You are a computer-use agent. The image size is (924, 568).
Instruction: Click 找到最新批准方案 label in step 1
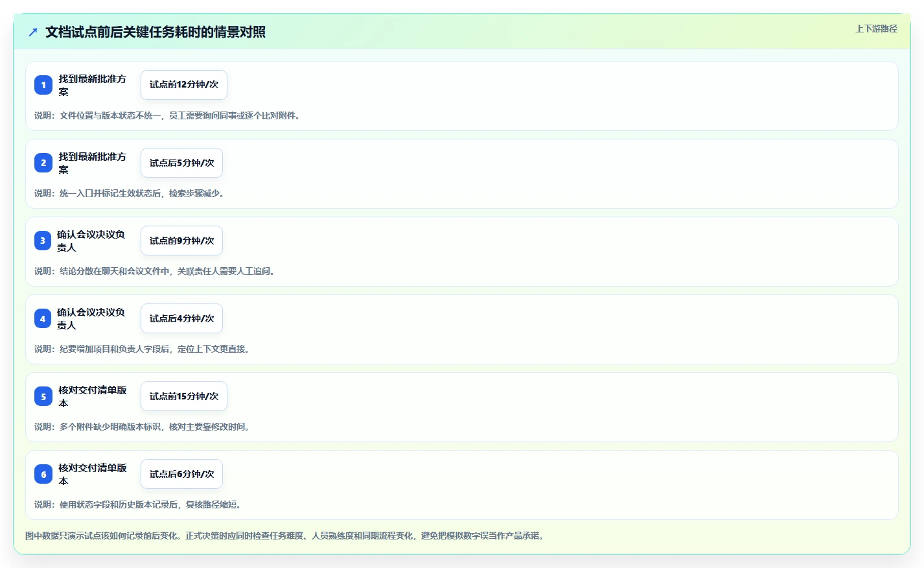point(93,85)
